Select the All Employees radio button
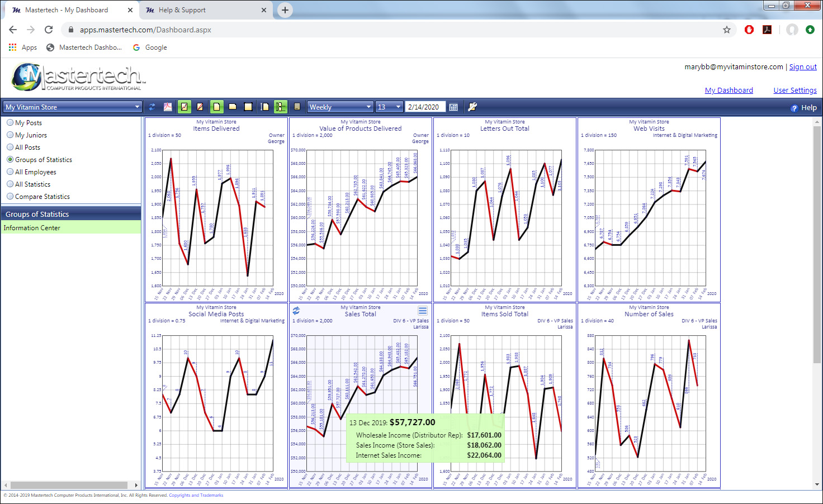823x504 pixels. pos(10,172)
